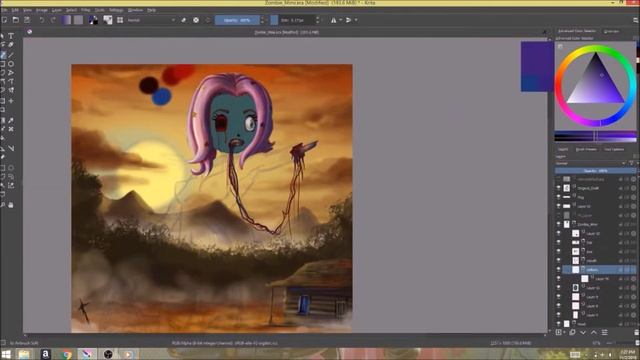Open the Layer menu
This screenshot has height=360, width=640.
57,10
